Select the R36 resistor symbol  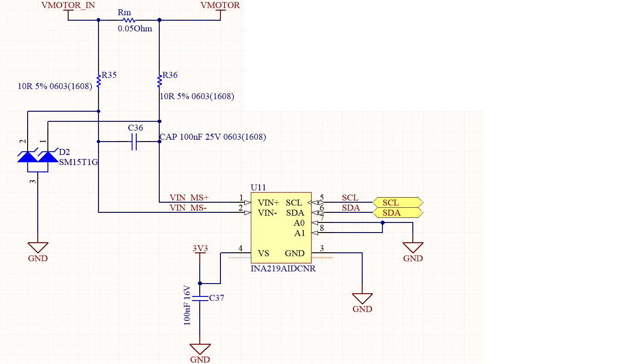[x=159, y=80]
